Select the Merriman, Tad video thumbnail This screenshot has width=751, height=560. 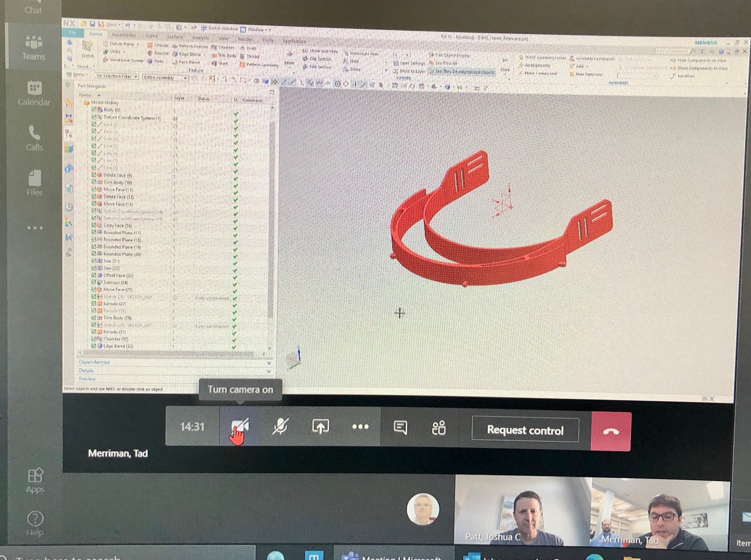click(x=660, y=514)
